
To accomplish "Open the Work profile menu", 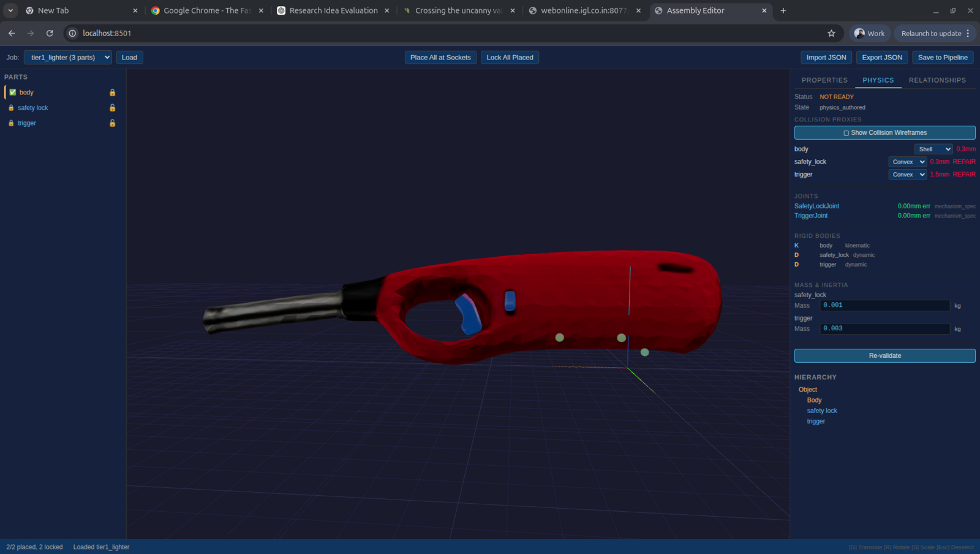I will [869, 33].
